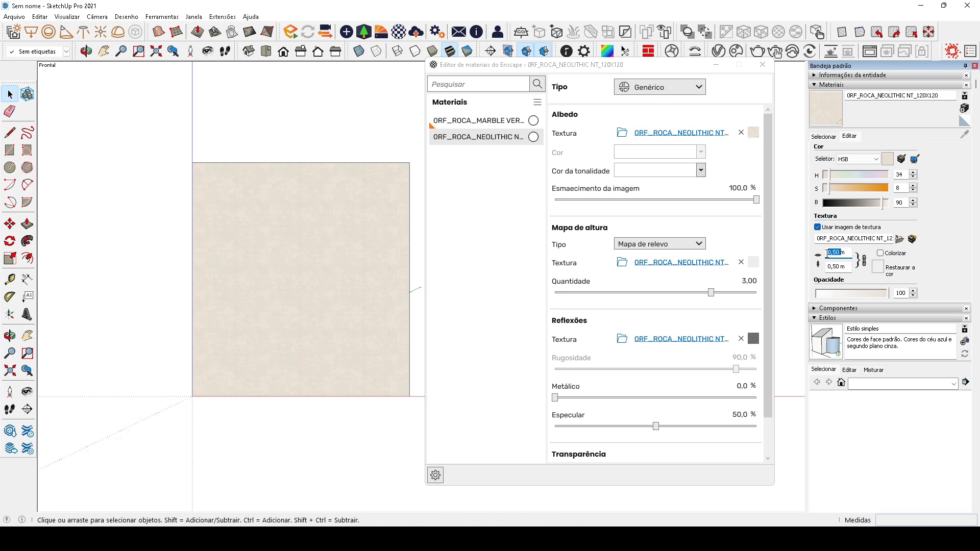Screen dimensions: 980x551
Task: Click the Enscape material editor settings gear
Action: pyautogui.click(x=435, y=475)
